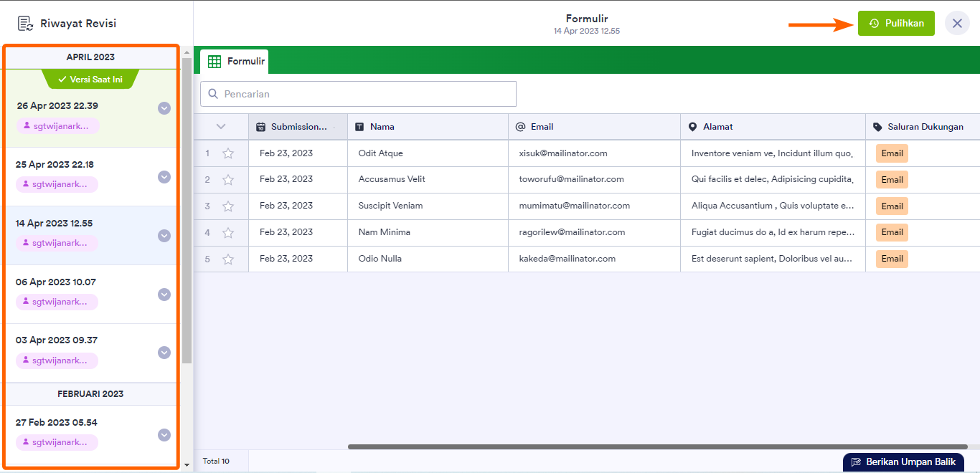Click the table horizontal scrollbar
Screen dimensions: 980x473
[x=657, y=446]
